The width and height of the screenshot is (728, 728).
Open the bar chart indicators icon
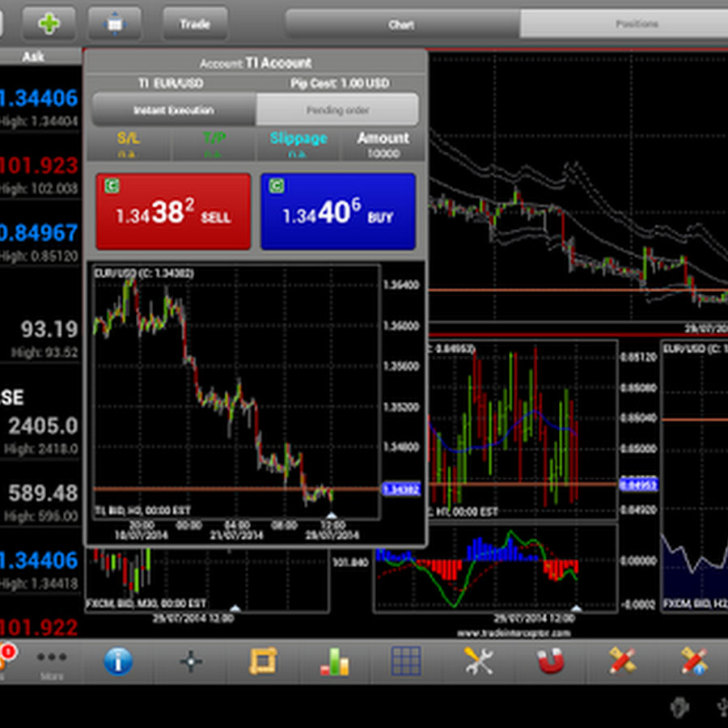click(334, 661)
